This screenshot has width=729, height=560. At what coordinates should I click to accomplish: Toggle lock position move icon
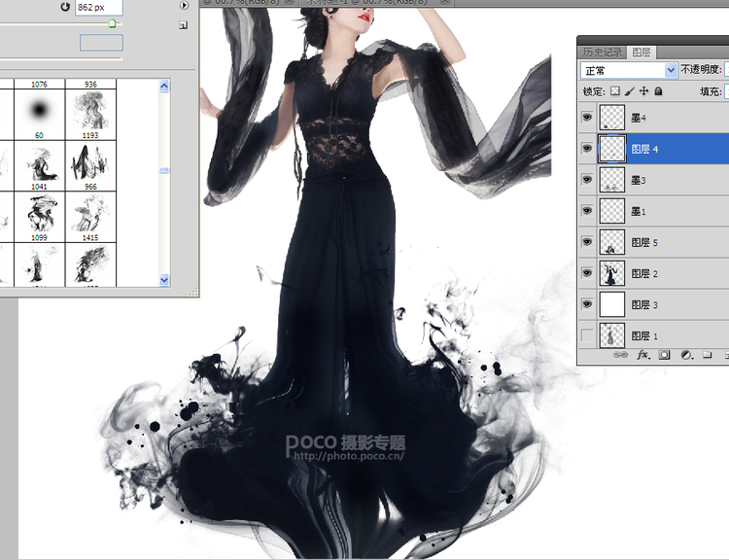(x=643, y=91)
